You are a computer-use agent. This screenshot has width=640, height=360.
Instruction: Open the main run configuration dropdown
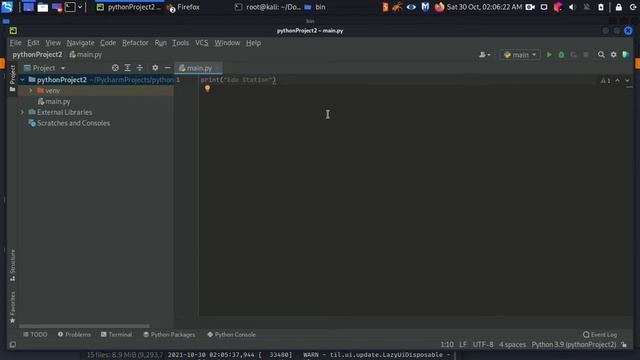coord(520,55)
